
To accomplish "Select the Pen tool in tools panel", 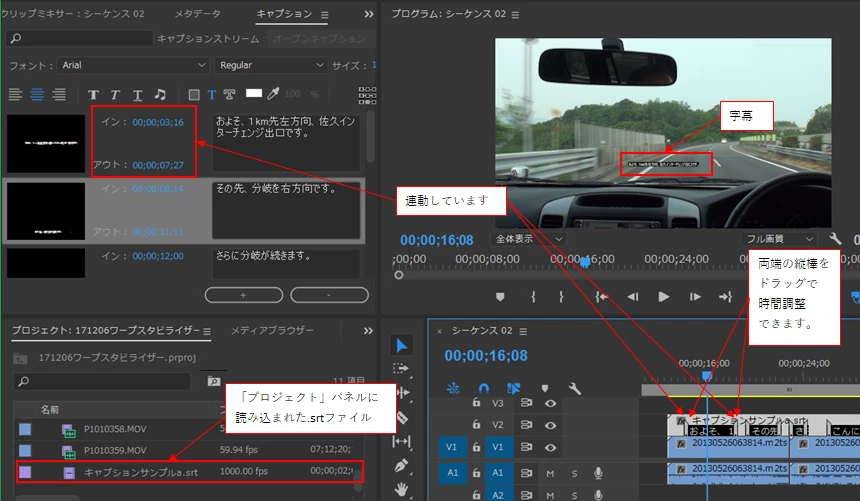I will 401,465.
